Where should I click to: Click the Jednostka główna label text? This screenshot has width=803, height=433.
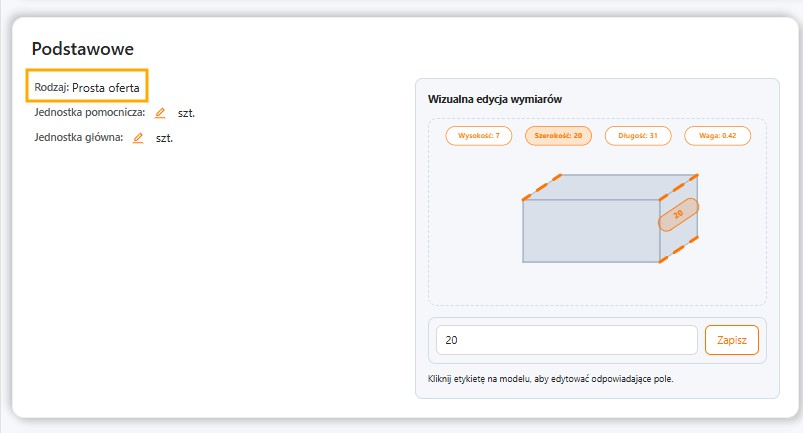(x=78, y=138)
